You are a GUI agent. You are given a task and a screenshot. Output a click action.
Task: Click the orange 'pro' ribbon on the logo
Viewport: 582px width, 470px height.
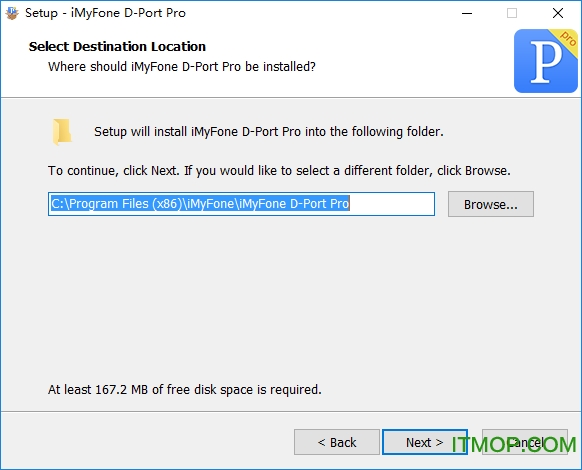(x=567, y=40)
